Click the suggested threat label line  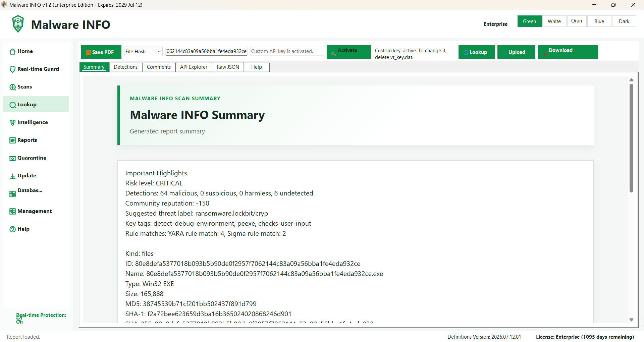pyautogui.click(x=197, y=214)
